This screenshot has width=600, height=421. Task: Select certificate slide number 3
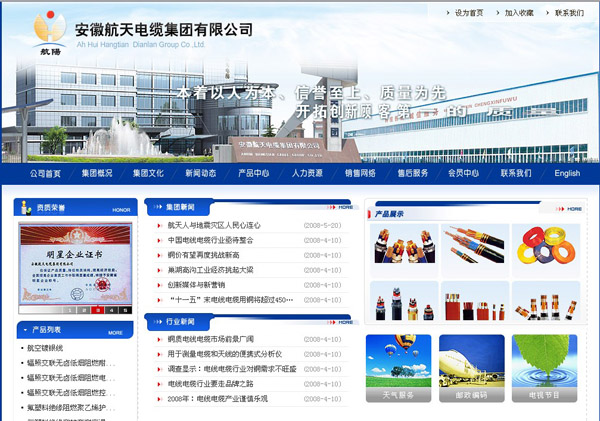pyautogui.click(x=98, y=310)
